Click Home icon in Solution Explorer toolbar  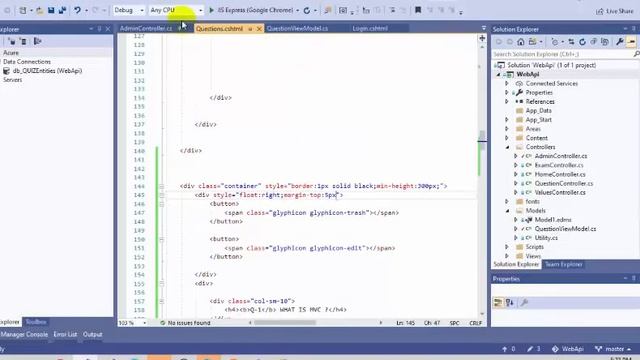click(521, 42)
